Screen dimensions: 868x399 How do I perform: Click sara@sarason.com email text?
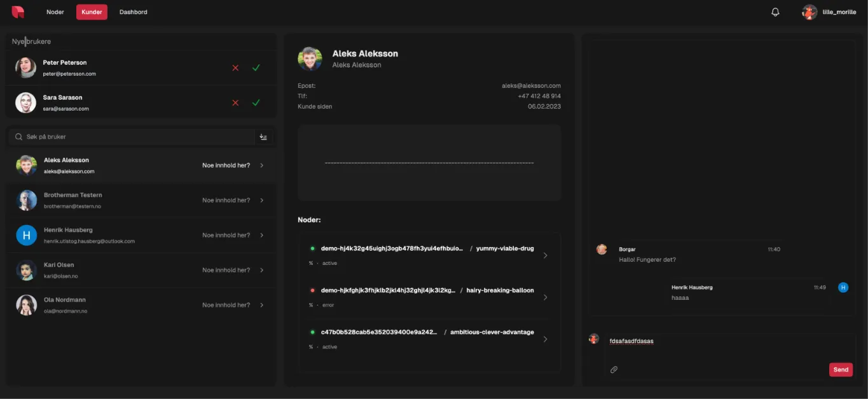66,109
